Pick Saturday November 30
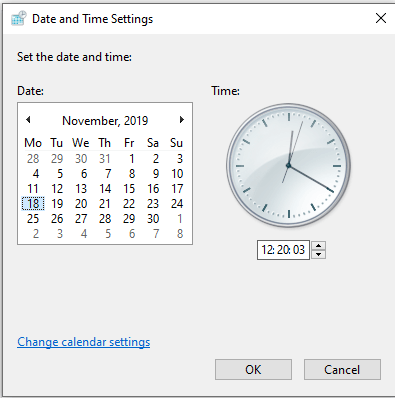This screenshot has height=398, width=395. 153,219
